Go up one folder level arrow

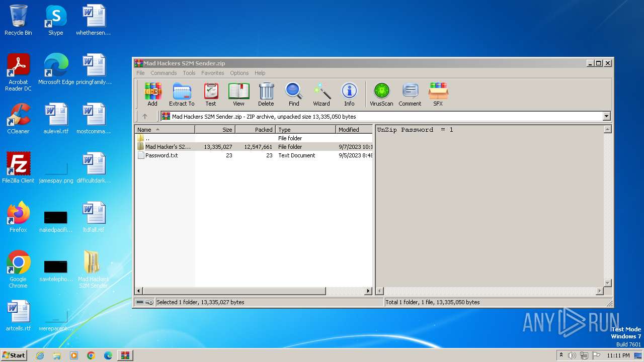(x=145, y=116)
